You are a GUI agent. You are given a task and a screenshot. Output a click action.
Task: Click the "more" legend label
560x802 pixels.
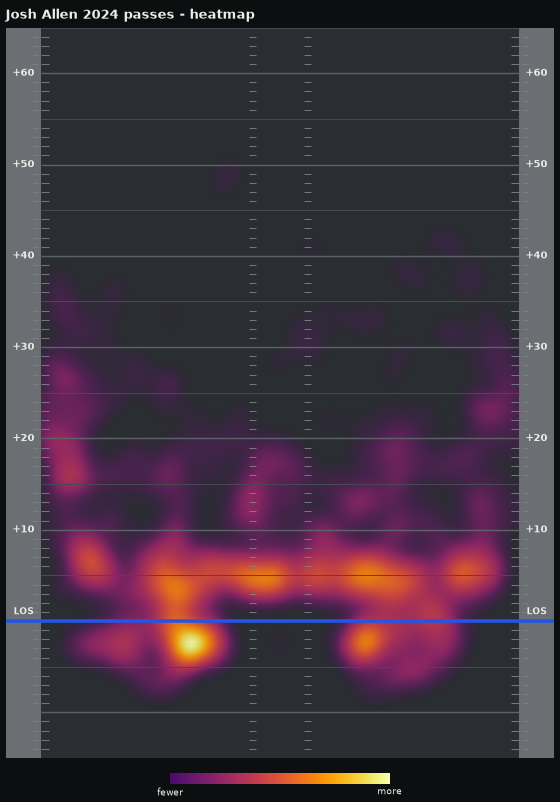pos(389,791)
